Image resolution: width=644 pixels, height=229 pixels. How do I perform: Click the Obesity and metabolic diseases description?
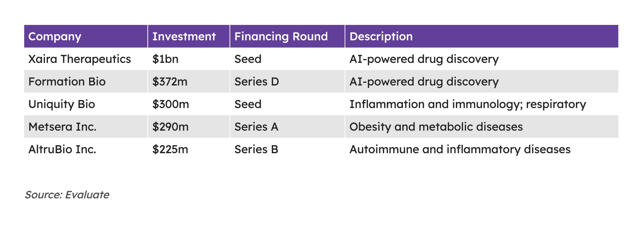click(436, 127)
